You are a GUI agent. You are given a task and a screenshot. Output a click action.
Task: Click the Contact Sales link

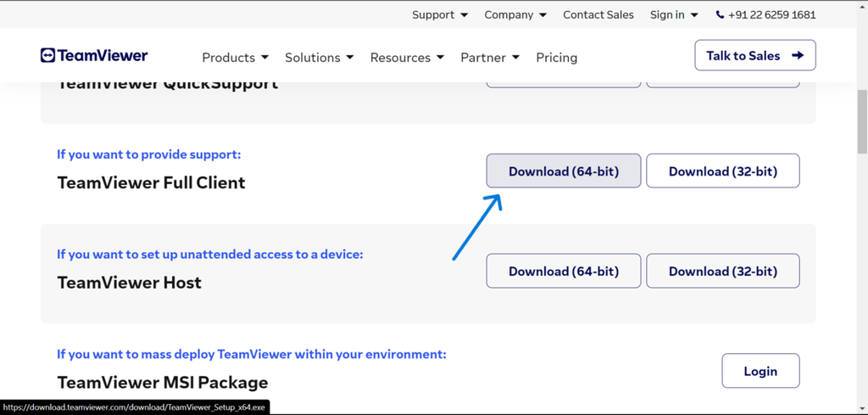(x=598, y=14)
